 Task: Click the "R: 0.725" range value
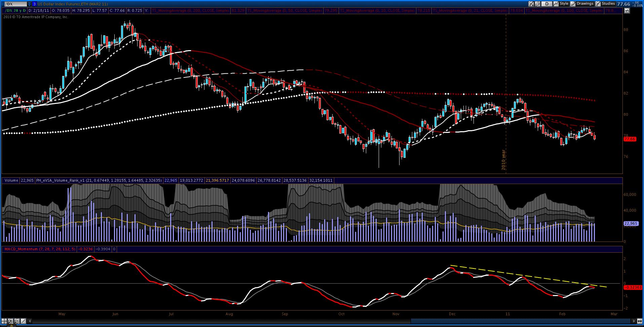tap(135, 10)
